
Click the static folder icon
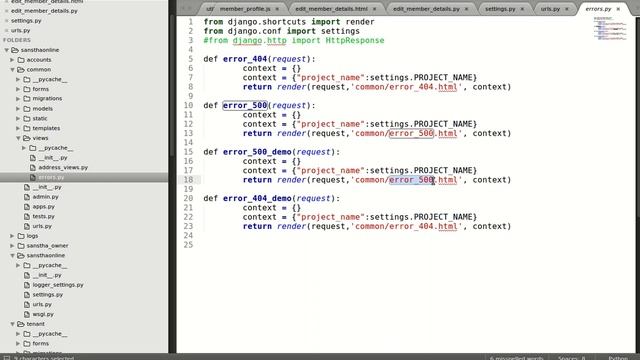tap(27, 118)
